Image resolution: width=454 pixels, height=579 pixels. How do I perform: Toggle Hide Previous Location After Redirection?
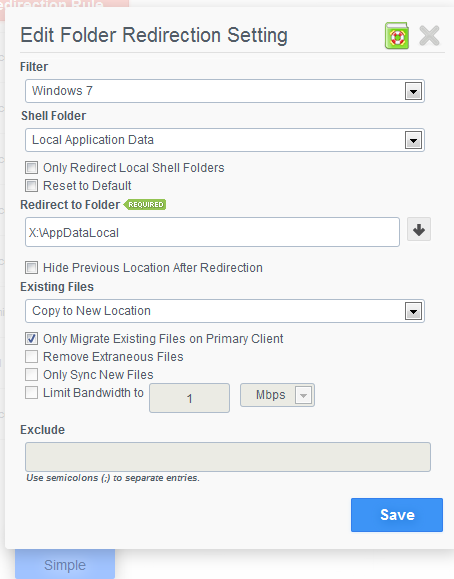pyautogui.click(x=31, y=267)
